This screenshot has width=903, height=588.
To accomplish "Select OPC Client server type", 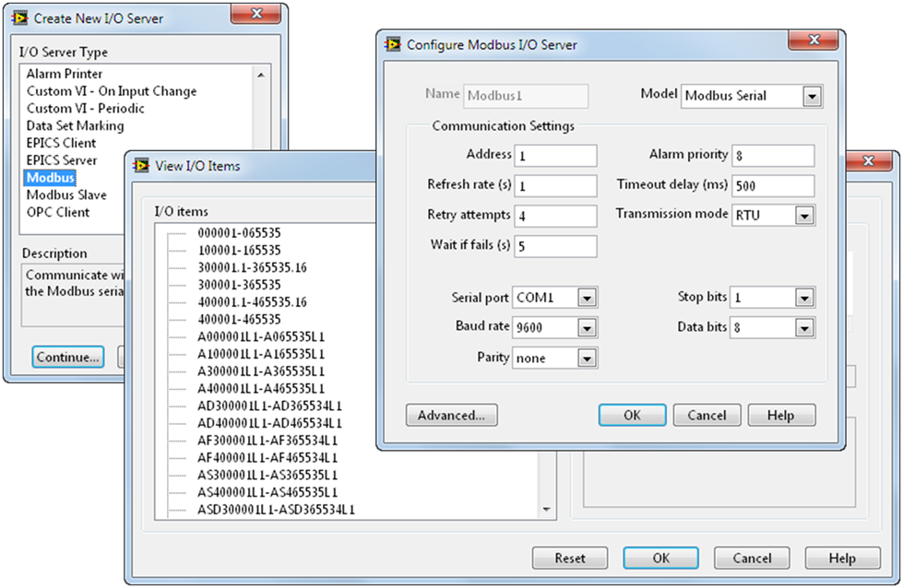I will pos(58,212).
